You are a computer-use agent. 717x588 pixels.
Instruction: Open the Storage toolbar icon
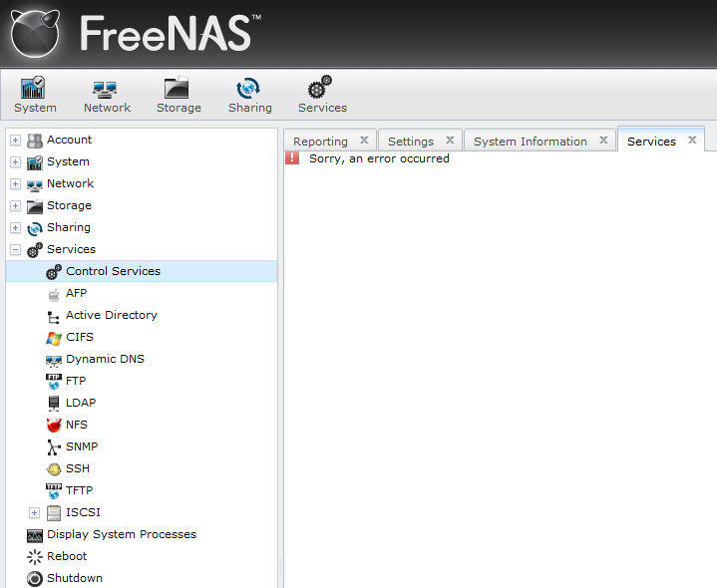[179, 95]
